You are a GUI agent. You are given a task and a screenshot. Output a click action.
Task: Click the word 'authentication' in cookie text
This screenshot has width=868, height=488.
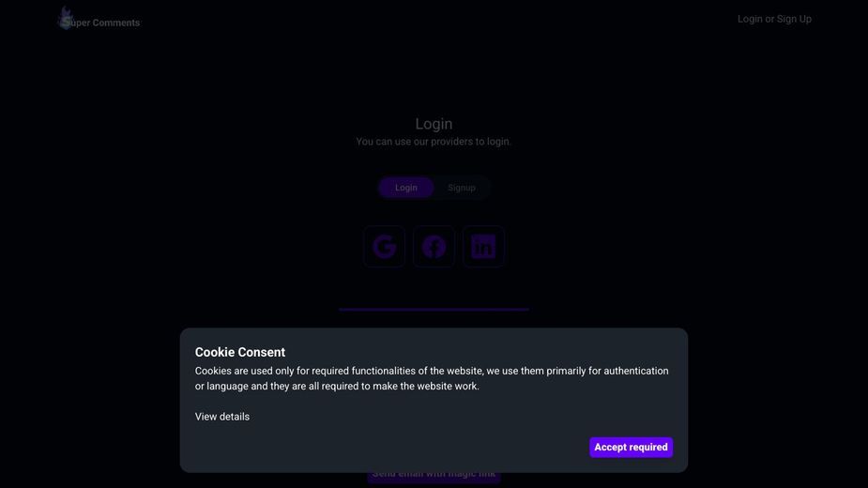click(635, 371)
